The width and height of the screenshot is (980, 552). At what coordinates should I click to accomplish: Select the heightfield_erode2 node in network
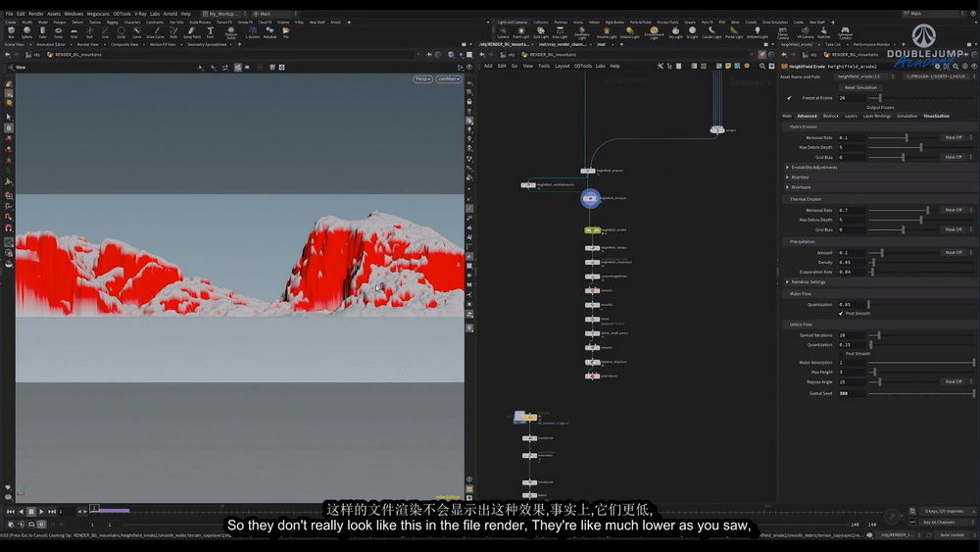[592, 230]
